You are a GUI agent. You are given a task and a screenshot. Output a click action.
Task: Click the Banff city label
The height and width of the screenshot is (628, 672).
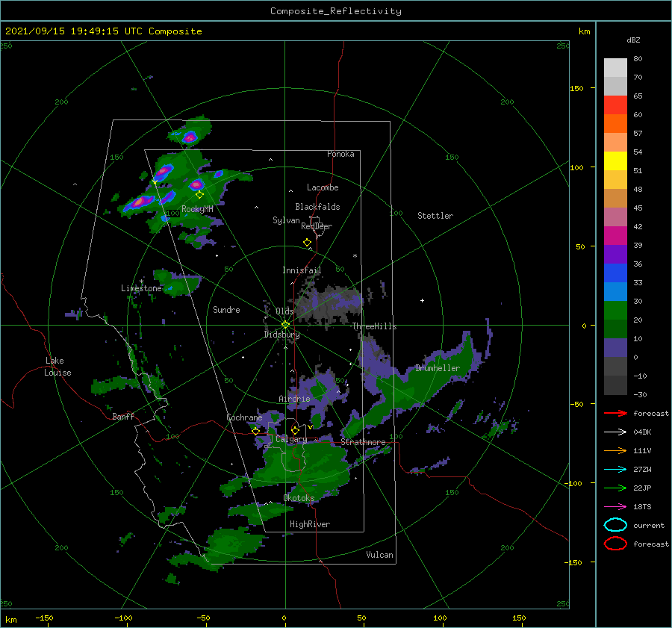(123, 417)
